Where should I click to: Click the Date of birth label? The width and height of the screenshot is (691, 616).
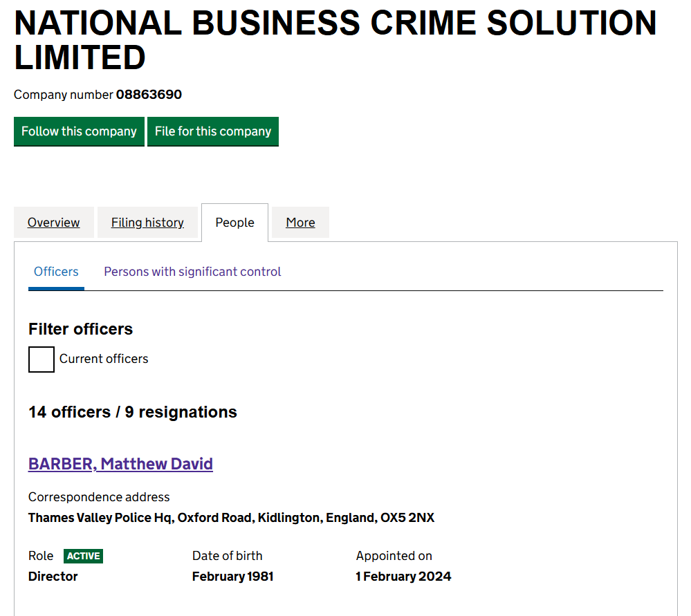[228, 556]
